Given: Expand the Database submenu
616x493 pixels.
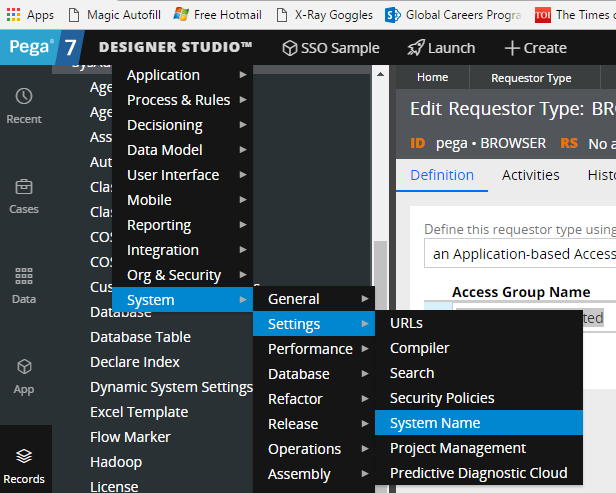Looking at the screenshot, I should tap(314, 374).
